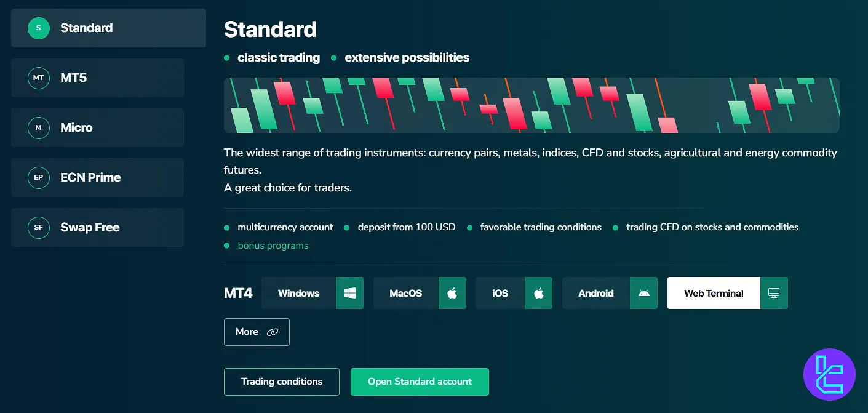Choose the ECN Prime account tab

97,178
